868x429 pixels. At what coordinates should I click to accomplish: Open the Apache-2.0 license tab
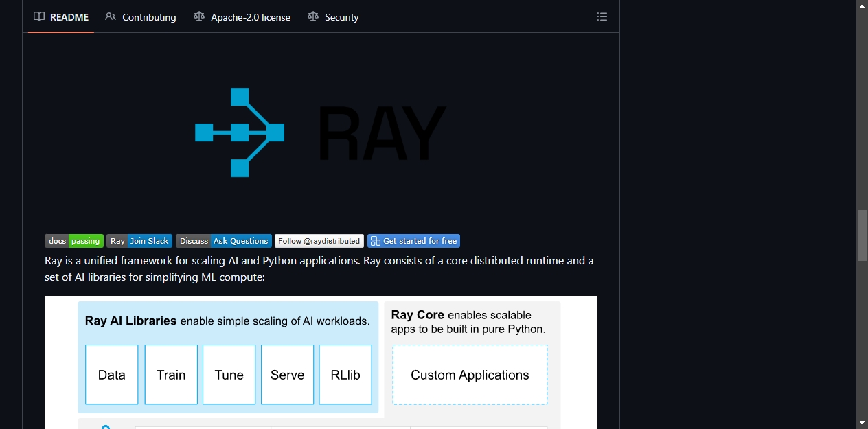tap(242, 16)
